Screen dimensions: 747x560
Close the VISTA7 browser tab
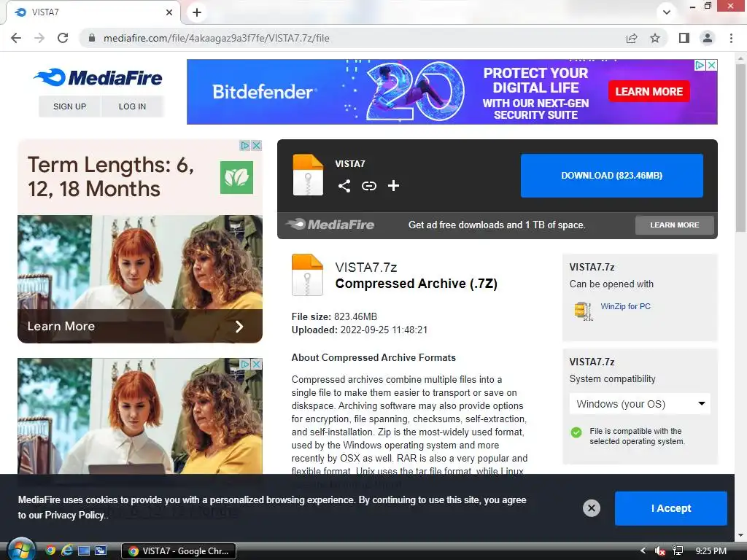169,12
